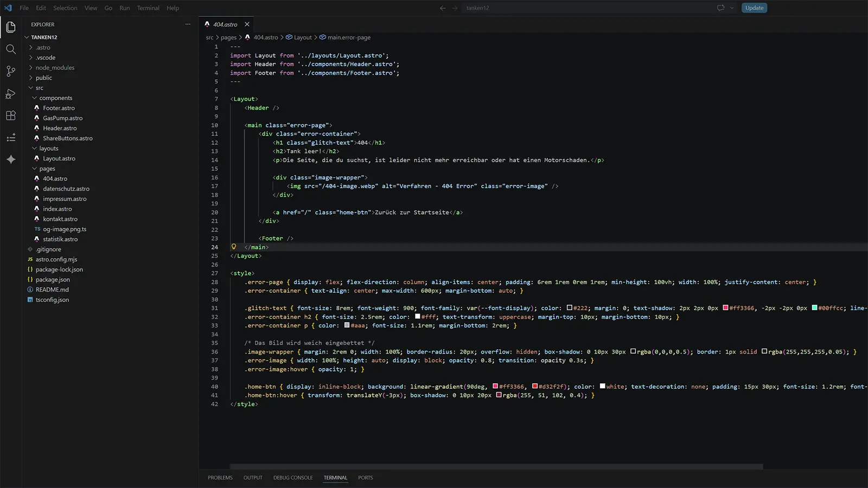Expand the public folder
The image size is (868, 488).
[x=43, y=78]
